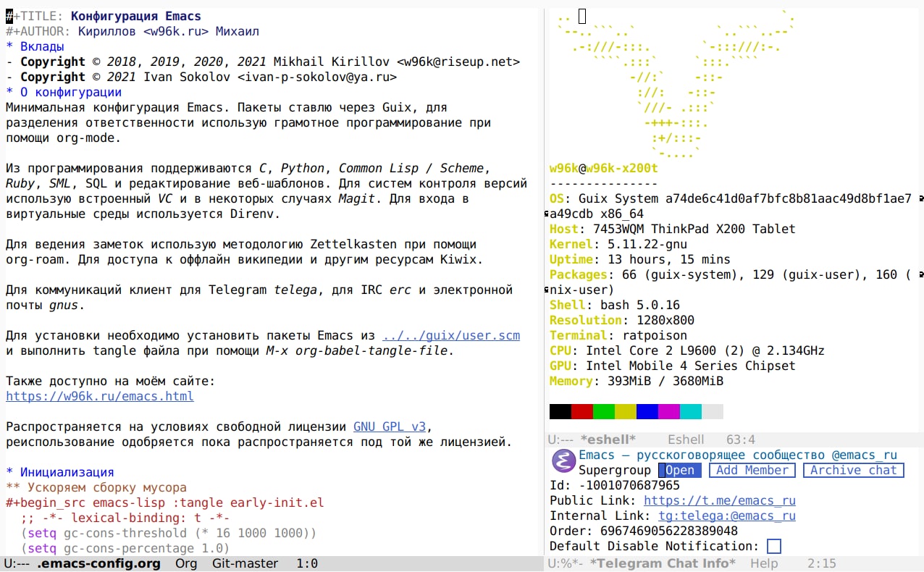Click the GPU: Intel Mobile 4 Series line
Viewport: 924px width, 572px height.
tap(673, 366)
